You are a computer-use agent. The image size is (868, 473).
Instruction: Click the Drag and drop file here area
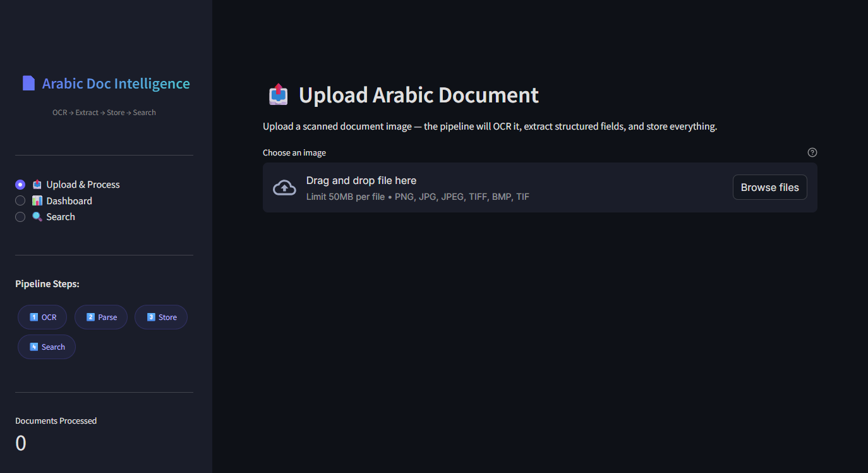pyautogui.click(x=540, y=187)
